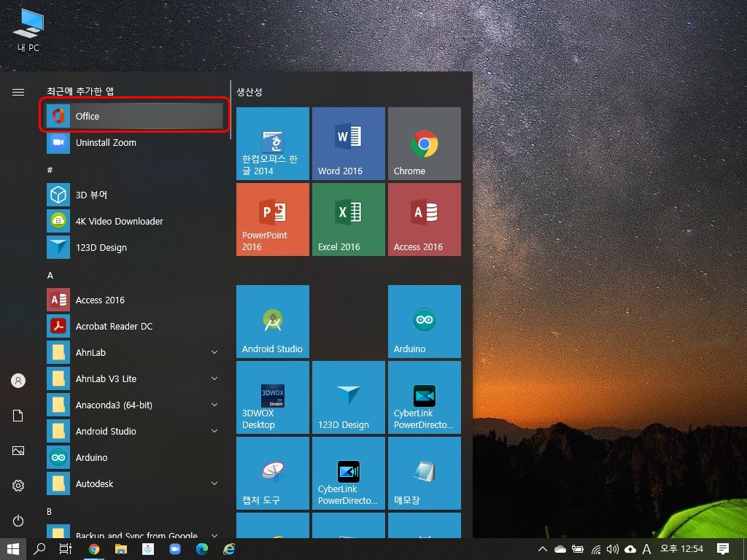747x560 pixels.
Task: Open Zoom from the taskbar
Action: click(175, 550)
